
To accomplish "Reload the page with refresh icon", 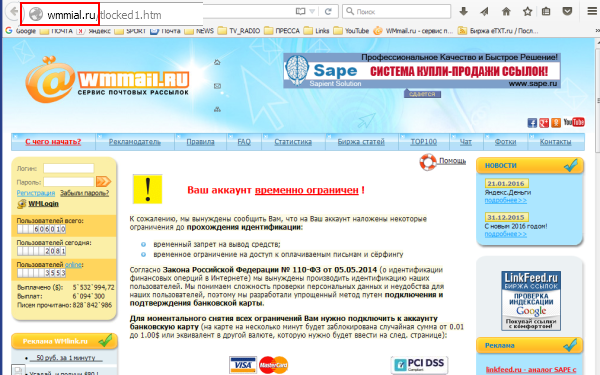I will 328,11.
